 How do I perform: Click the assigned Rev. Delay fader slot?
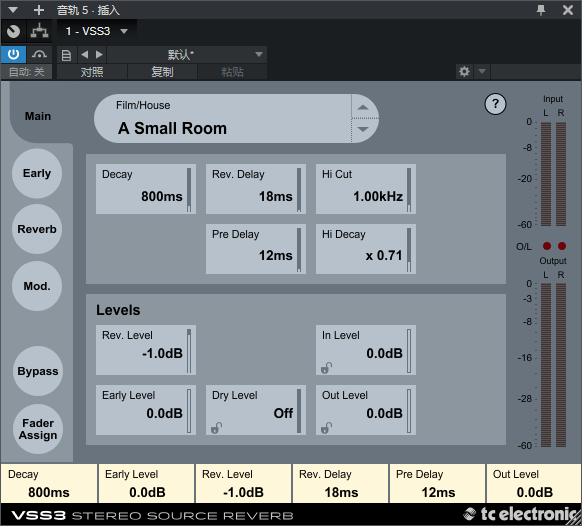click(x=340, y=483)
